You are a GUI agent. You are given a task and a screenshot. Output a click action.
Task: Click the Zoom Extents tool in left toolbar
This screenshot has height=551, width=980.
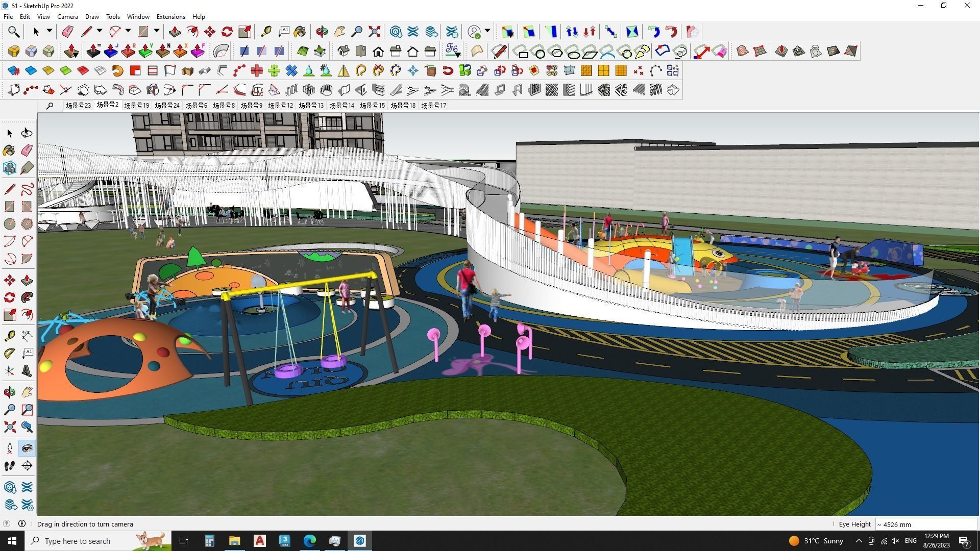pos(9,427)
